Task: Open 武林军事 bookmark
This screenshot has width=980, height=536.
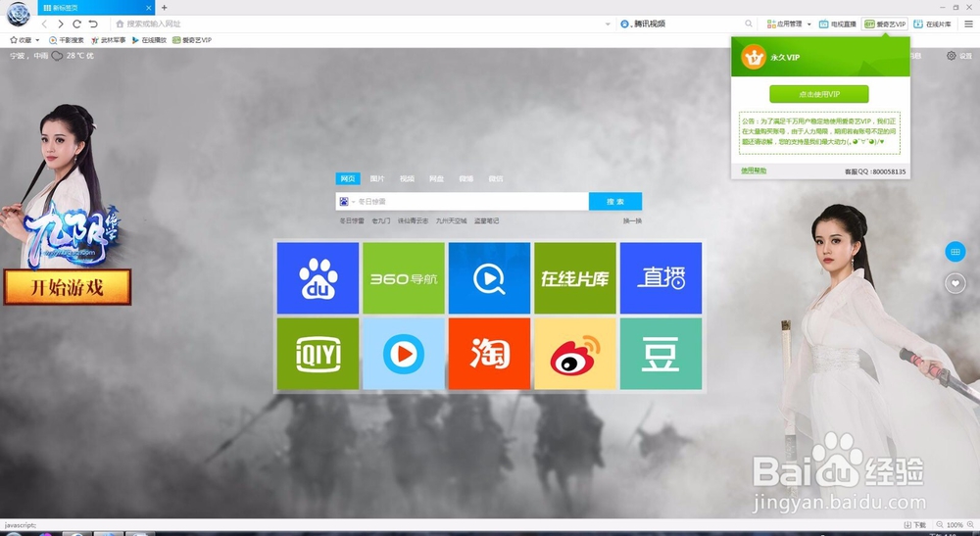Action: click(108, 40)
